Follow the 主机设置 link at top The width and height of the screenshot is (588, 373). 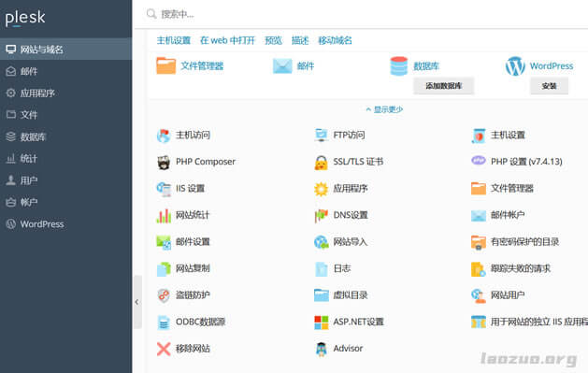pyautogui.click(x=174, y=40)
